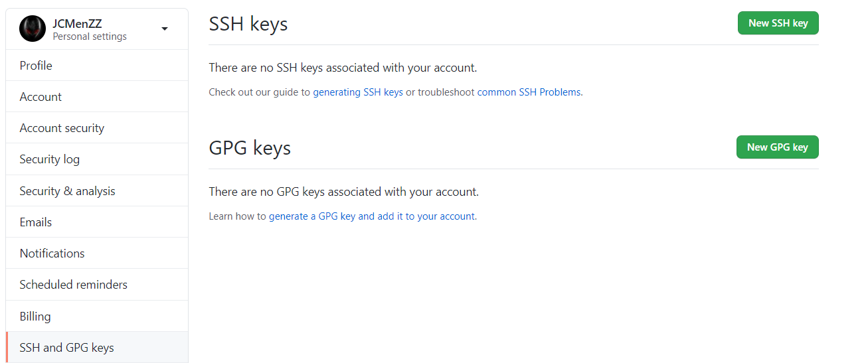Open common SSH Problems link
868x363 pixels.
click(529, 92)
